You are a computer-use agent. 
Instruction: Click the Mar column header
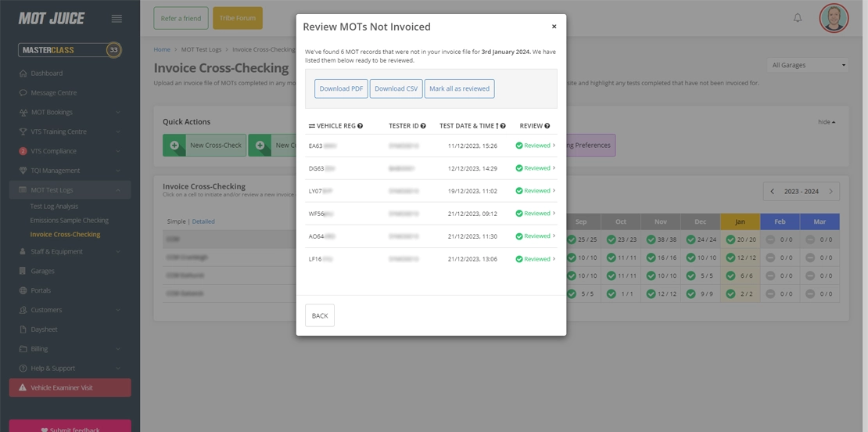point(820,221)
